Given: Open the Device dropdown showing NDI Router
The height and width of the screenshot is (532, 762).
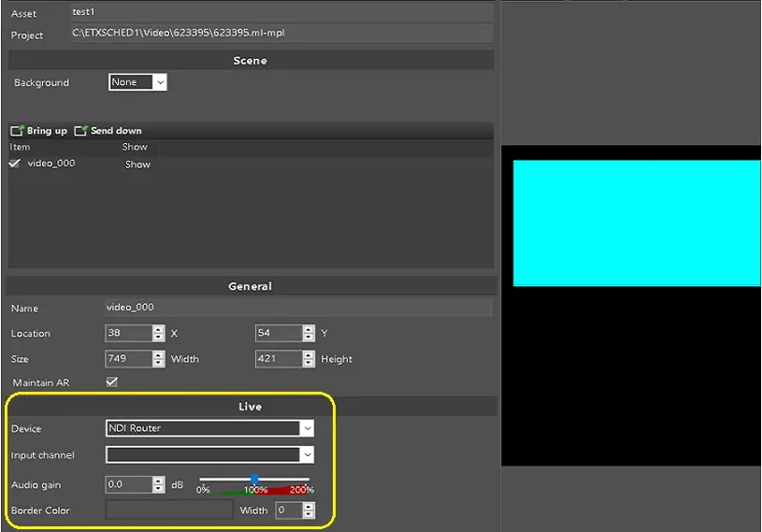Looking at the screenshot, I should coord(209,428).
